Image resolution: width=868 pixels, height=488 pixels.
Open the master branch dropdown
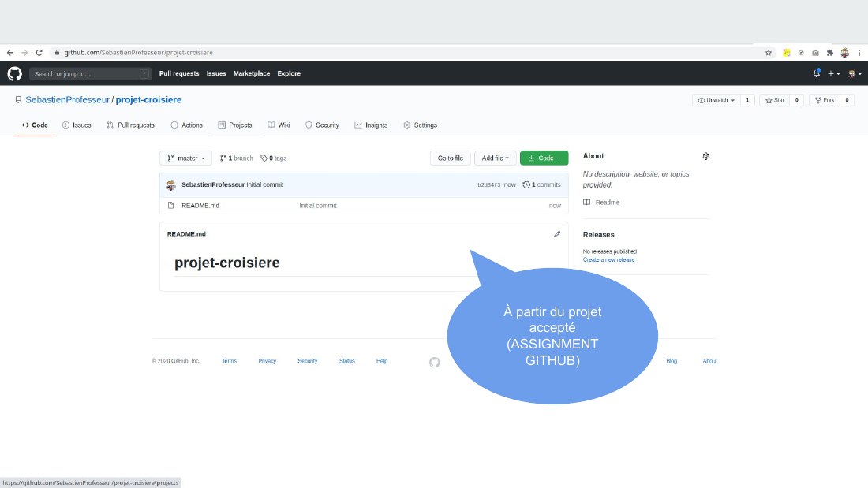point(185,158)
